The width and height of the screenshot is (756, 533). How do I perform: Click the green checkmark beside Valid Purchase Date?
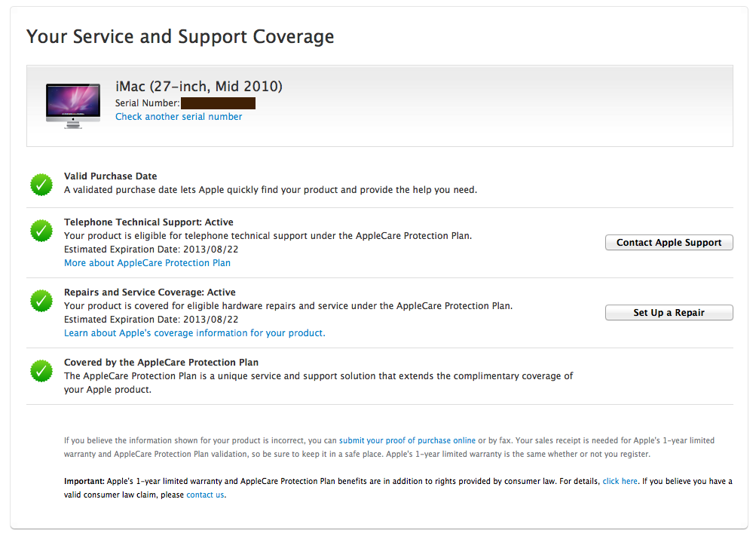[x=41, y=183]
